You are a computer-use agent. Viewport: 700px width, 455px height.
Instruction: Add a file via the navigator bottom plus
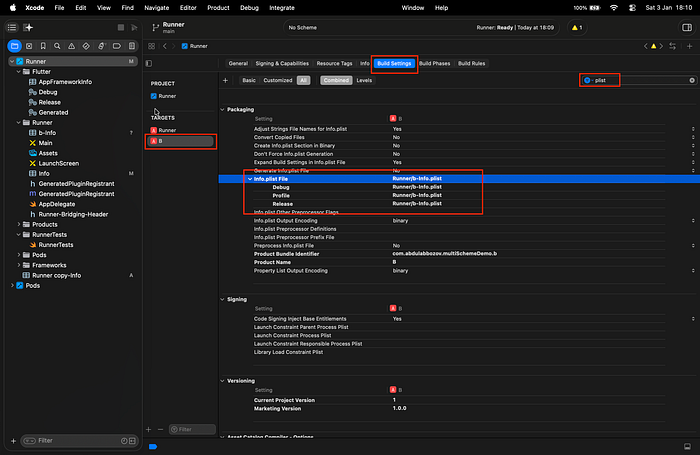tap(13, 441)
